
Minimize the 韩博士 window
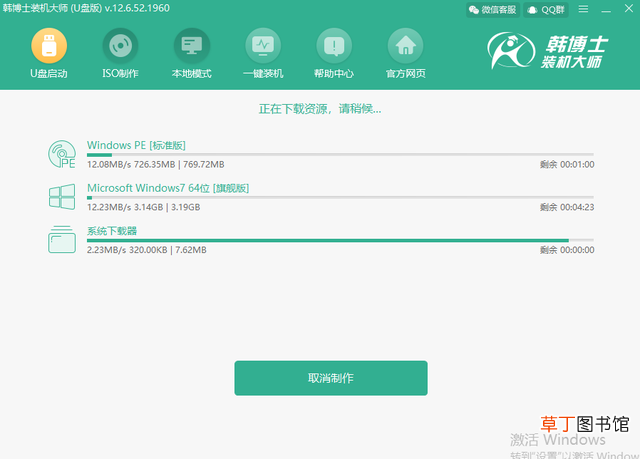click(606, 9)
